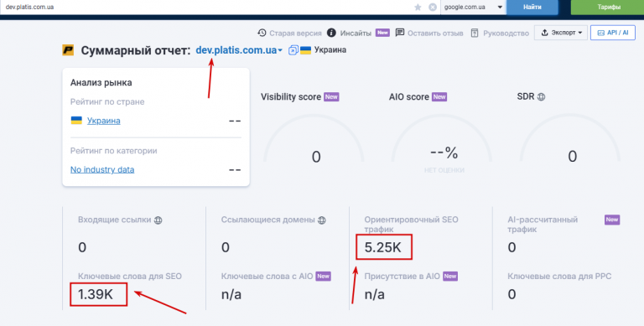Click the globe icon next to SDR
644x326 pixels.
(542, 97)
